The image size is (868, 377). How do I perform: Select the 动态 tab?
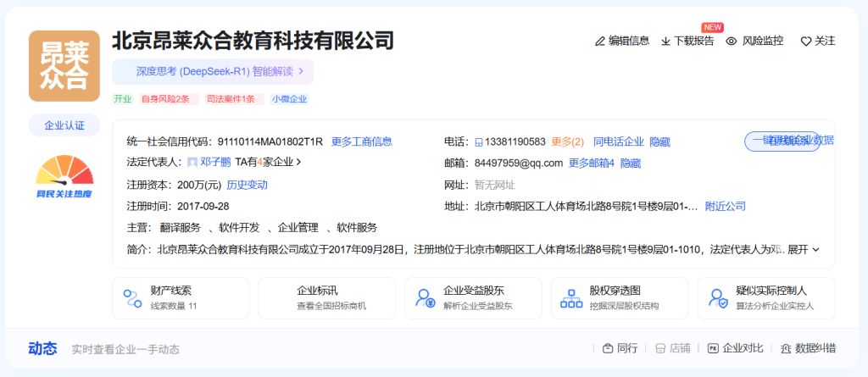[42, 348]
